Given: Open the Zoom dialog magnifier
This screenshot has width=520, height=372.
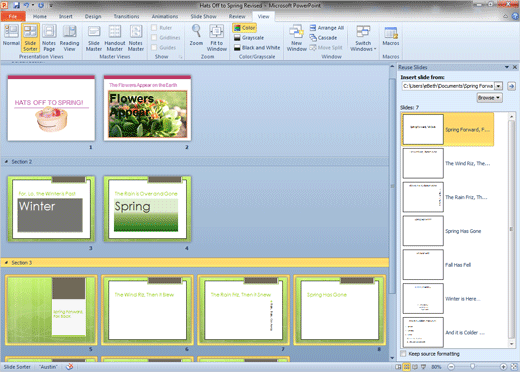Looking at the screenshot, I should pyautogui.click(x=196, y=35).
